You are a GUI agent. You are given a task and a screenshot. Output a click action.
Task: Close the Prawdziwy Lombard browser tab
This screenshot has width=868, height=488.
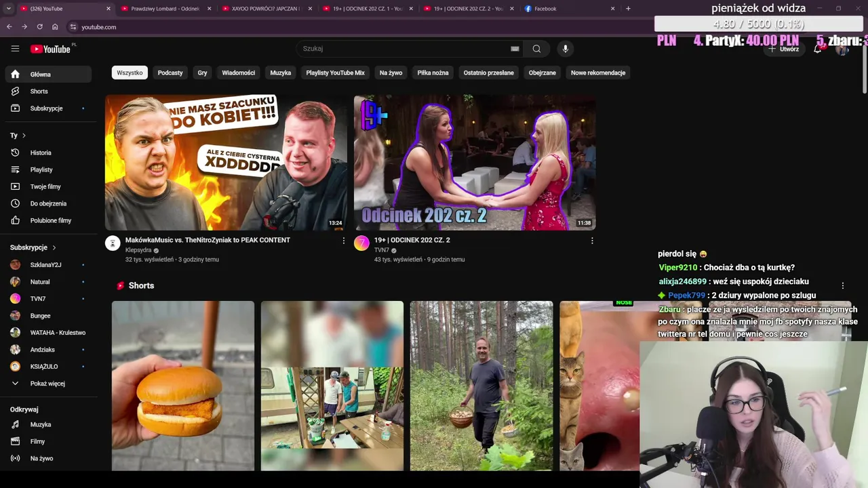coord(209,9)
